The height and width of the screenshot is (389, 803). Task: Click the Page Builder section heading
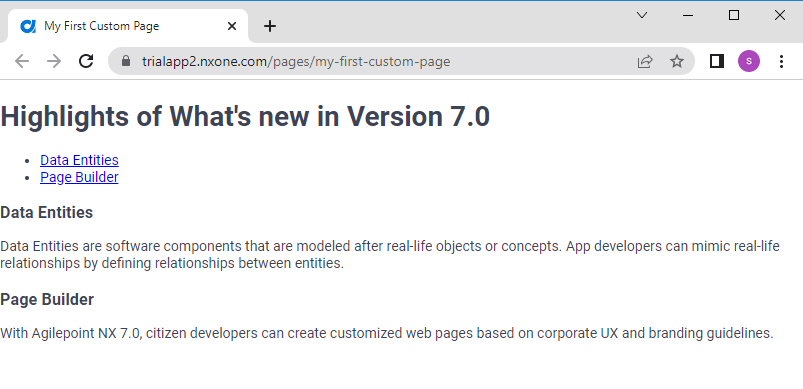point(47,299)
